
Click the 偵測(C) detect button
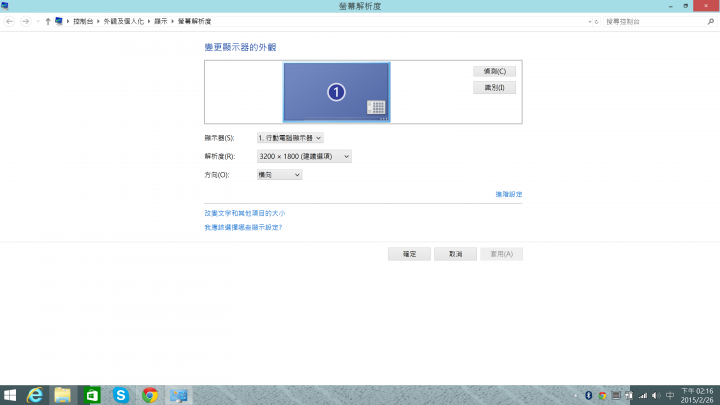pyautogui.click(x=495, y=71)
